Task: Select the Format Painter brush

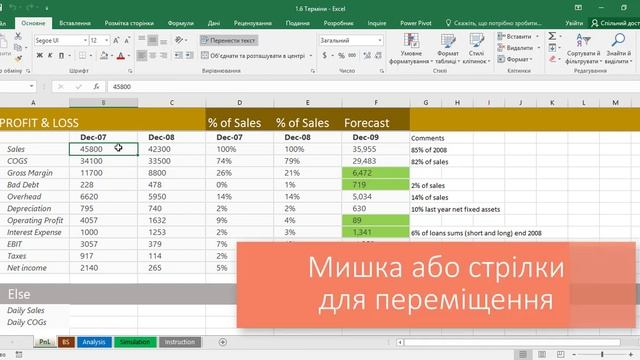Action: coord(18,59)
